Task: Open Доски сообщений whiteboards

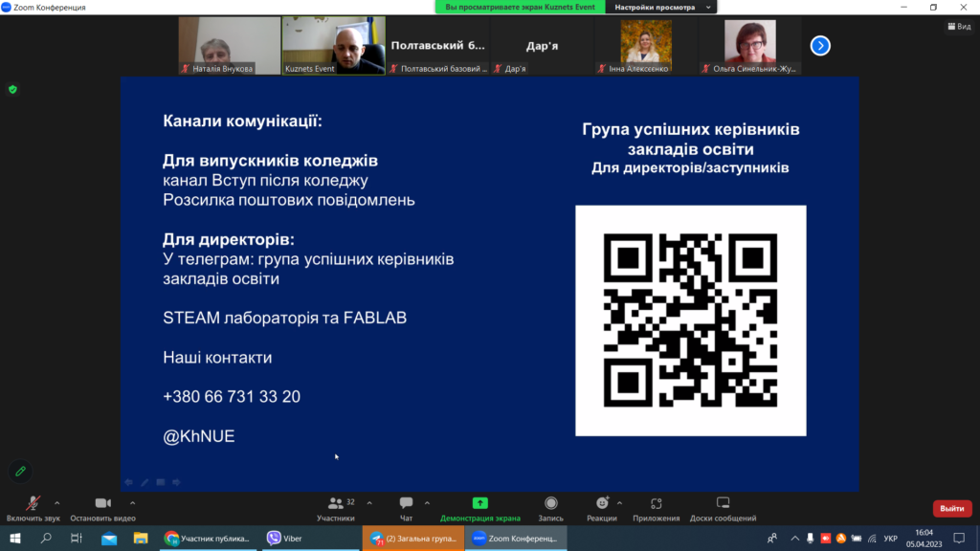Action: [x=724, y=509]
